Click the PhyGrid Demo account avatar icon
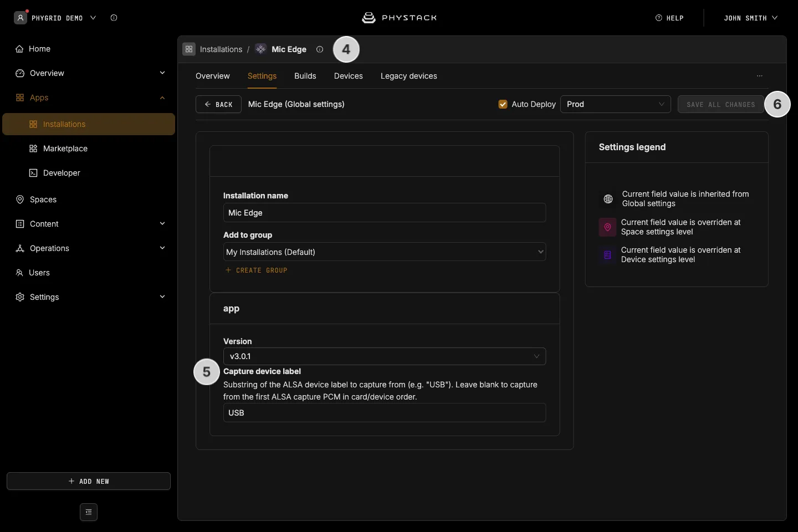Image resolution: width=798 pixels, height=532 pixels. point(21,18)
